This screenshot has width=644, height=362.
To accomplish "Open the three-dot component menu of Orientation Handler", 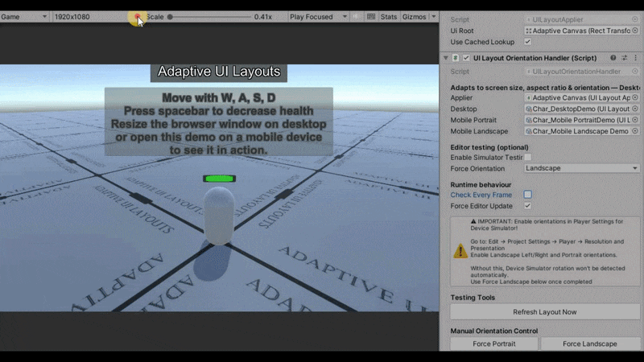I will pos(635,58).
